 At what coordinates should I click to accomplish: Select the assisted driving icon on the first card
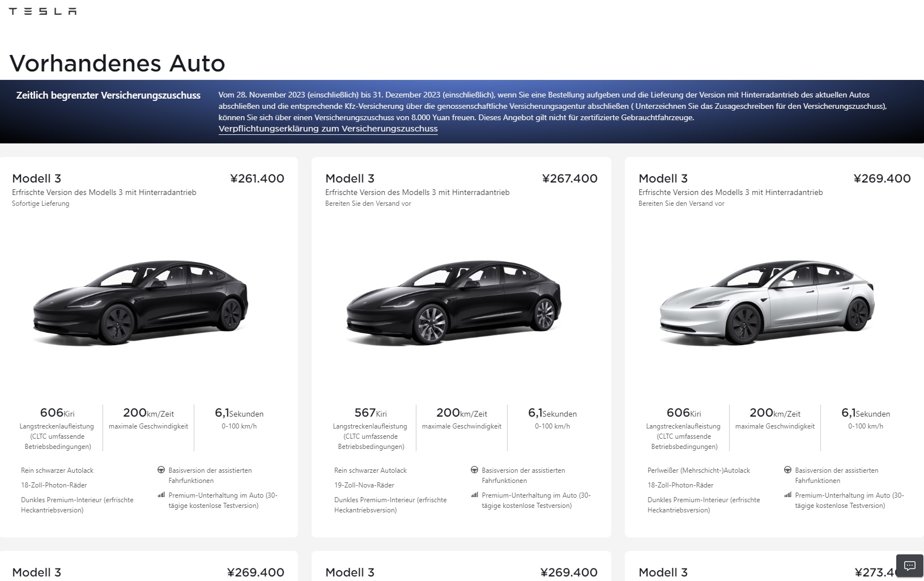click(161, 469)
